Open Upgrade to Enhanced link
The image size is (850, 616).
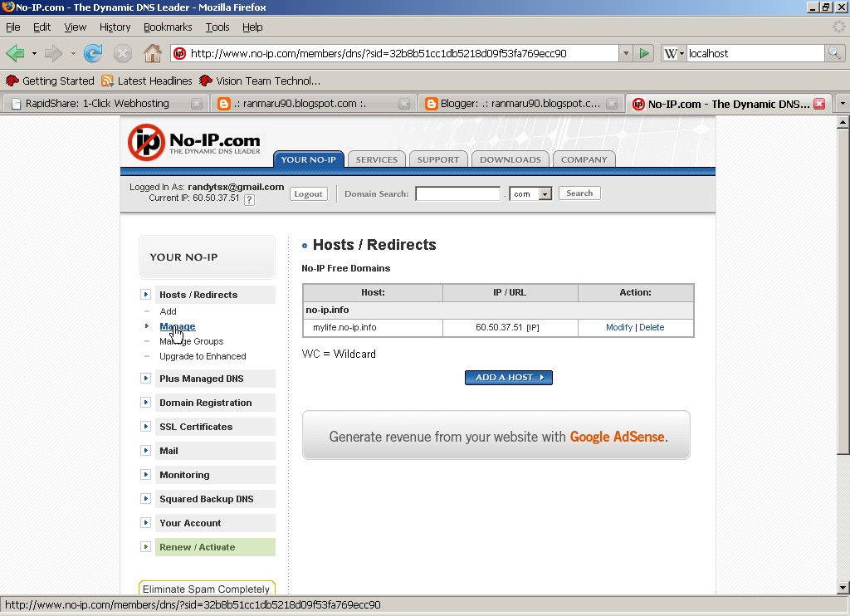click(x=203, y=356)
